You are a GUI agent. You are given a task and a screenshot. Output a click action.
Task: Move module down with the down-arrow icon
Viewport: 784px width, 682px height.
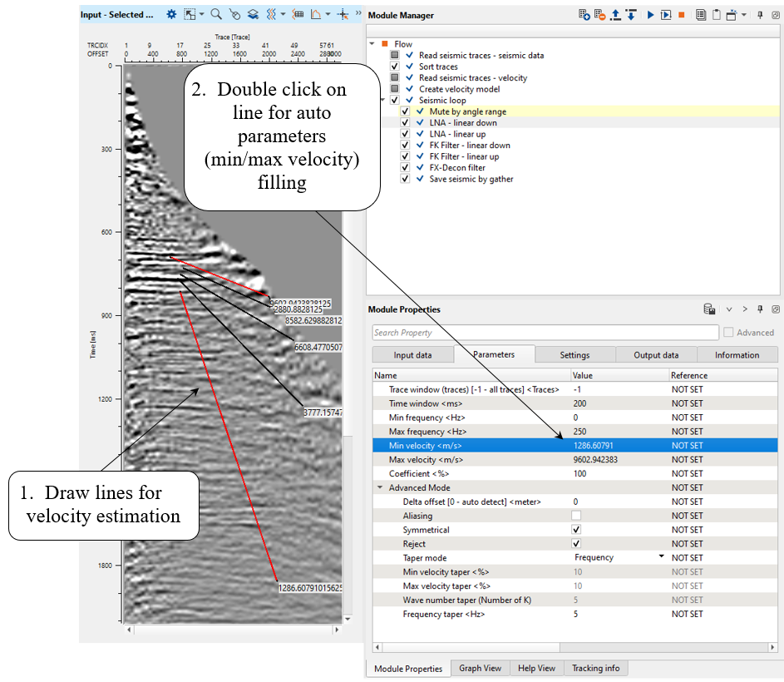631,15
